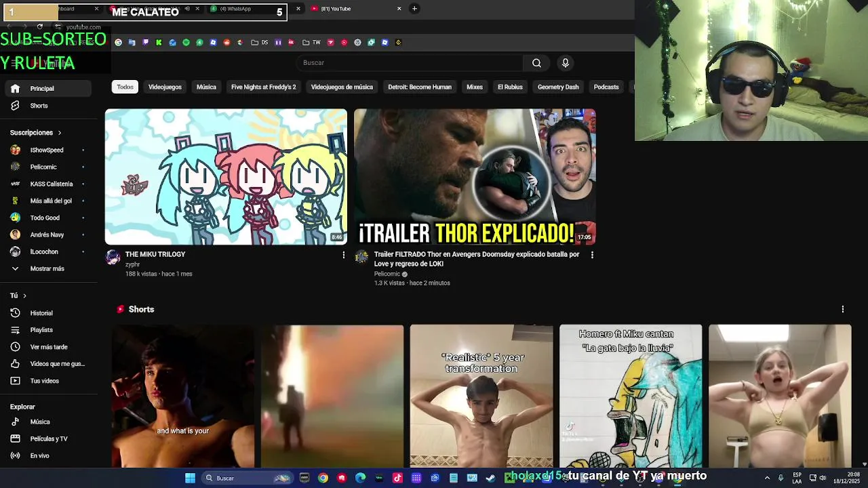Open the Shorts shelf options menu
Image resolution: width=868 pixels, height=488 pixels.
(843, 309)
